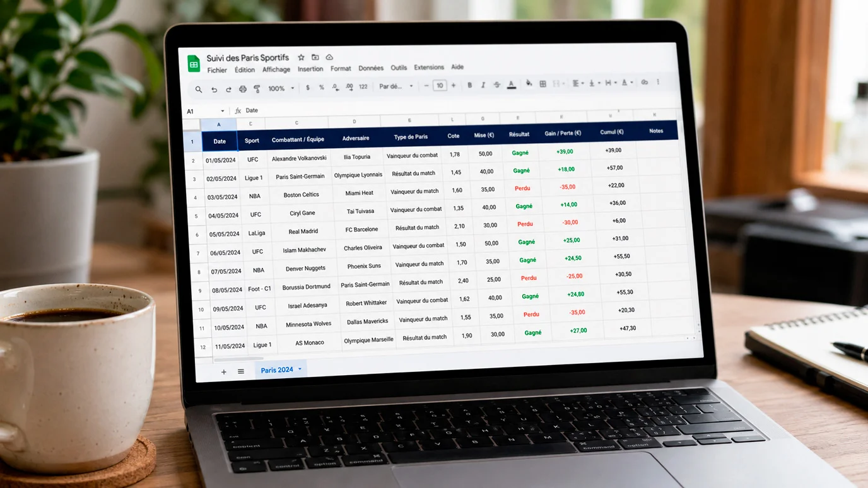This screenshot has width=868, height=488.
Task: Click the move-to-folder icon beside the title
Action: coord(315,57)
